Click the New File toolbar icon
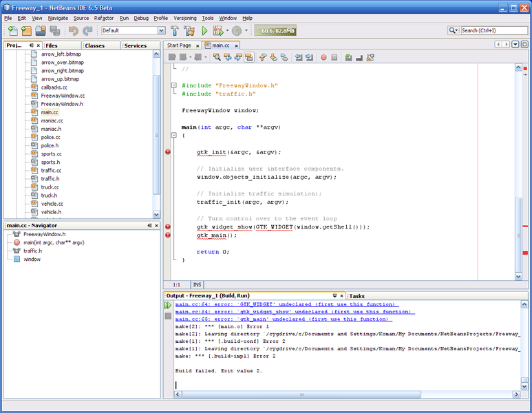 pyautogui.click(x=12, y=31)
